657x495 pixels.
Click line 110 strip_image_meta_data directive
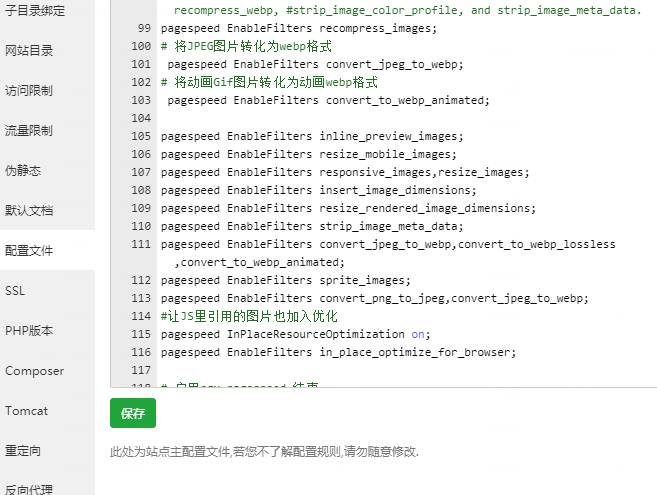(312, 227)
